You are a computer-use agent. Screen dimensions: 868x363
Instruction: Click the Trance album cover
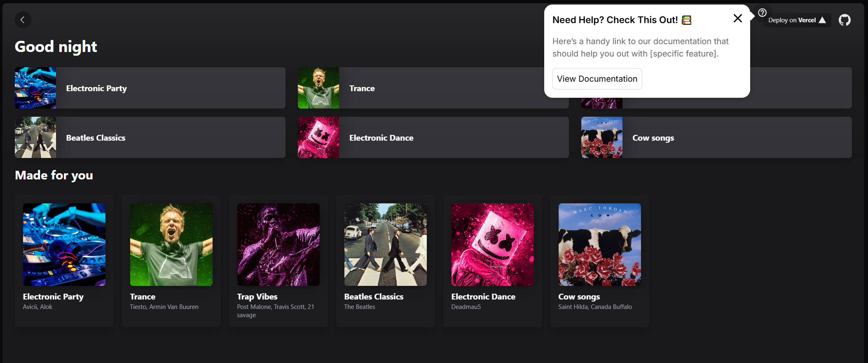point(171,244)
